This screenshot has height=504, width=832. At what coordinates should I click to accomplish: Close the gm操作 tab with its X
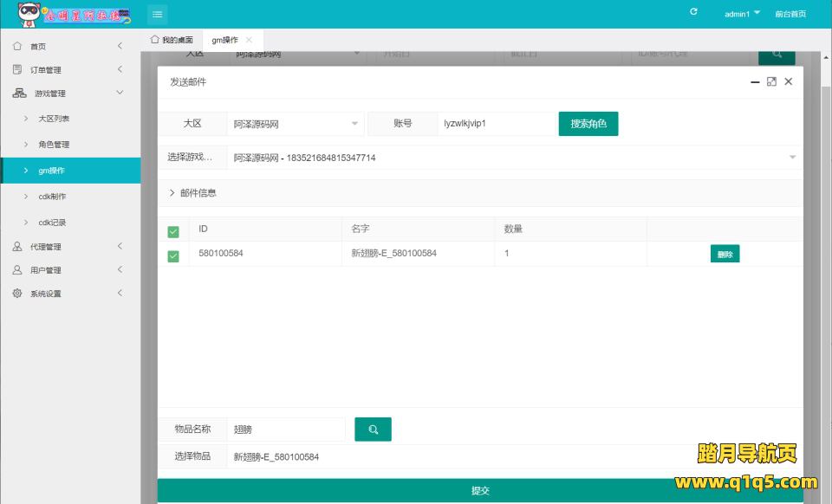coord(250,40)
